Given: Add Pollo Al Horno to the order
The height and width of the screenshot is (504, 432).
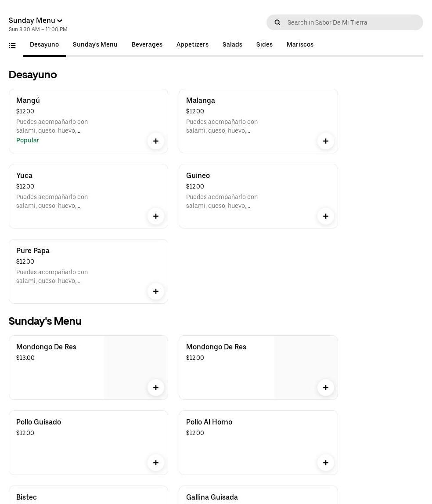Looking at the screenshot, I should (326, 463).
